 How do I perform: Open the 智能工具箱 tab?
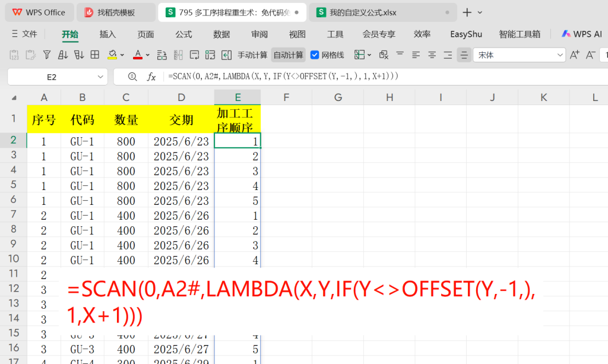(520, 34)
